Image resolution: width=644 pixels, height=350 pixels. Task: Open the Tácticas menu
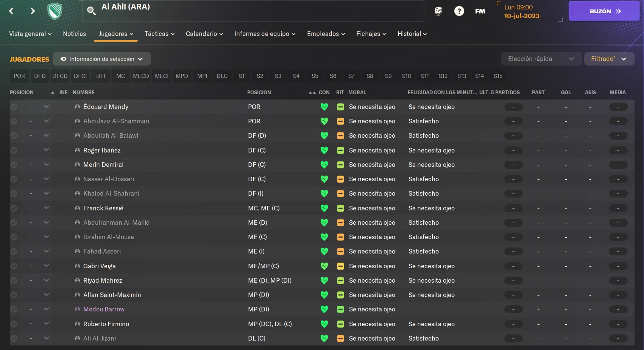coord(159,34)
